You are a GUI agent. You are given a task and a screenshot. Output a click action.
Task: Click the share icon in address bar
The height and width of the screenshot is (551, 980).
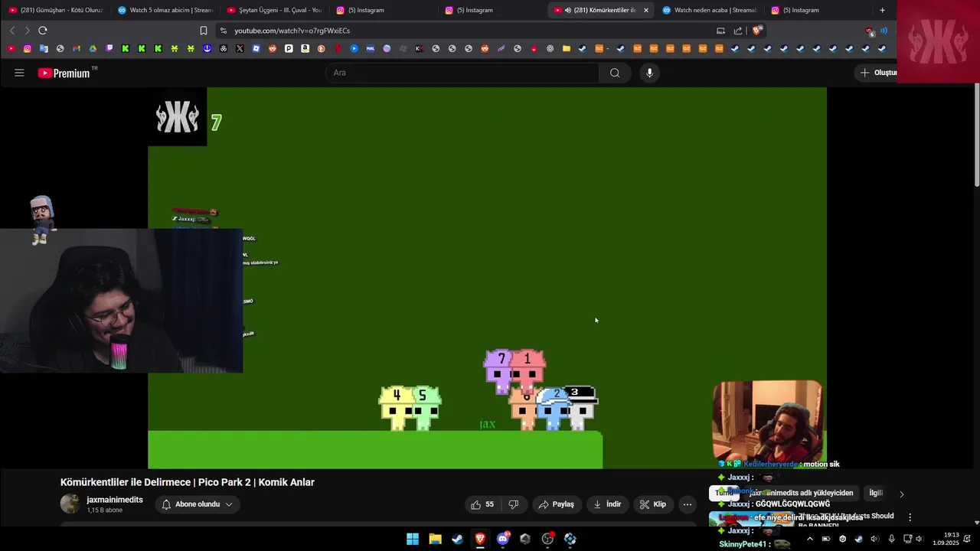tap(738, 31)
